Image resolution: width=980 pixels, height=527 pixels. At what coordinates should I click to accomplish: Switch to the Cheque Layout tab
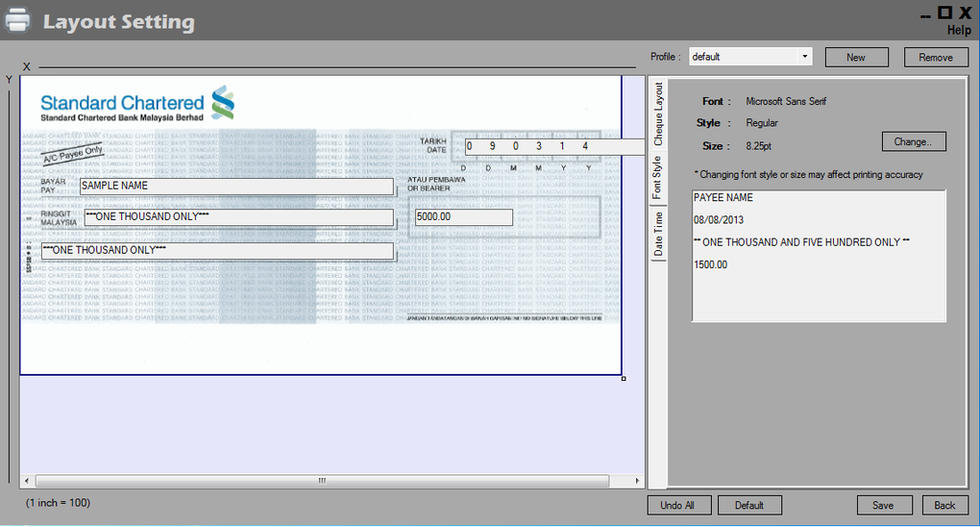[658, 113]
